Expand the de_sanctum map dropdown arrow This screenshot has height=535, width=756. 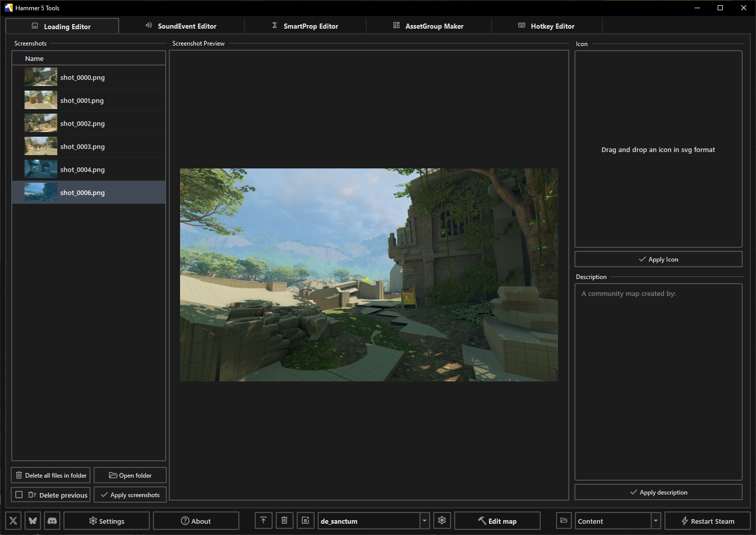point(425,521)
